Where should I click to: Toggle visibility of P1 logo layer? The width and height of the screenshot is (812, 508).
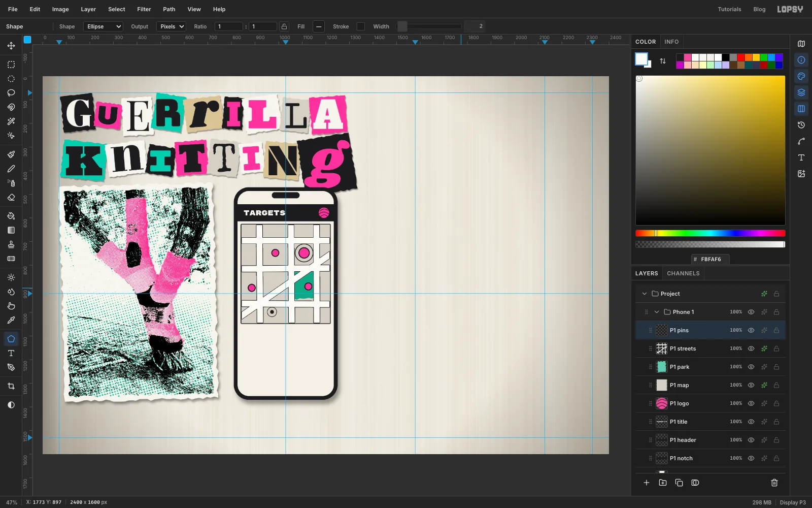[x=751, y=403]
